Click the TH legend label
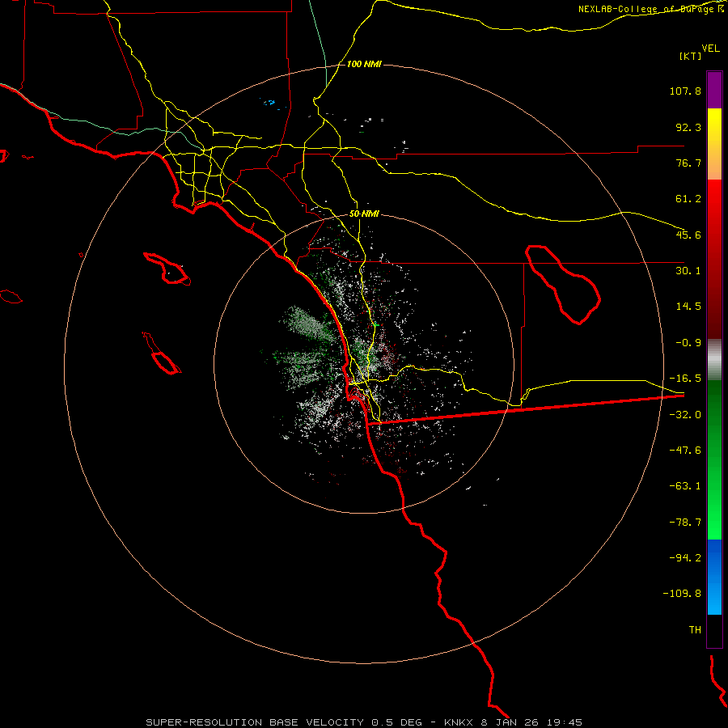Image resolution: width=728 pixels, height=728 pixels. pyautogui.click(x=695, y=629)
